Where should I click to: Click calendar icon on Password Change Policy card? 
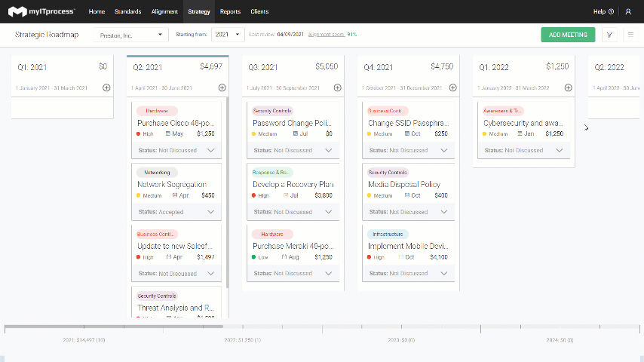296,133
